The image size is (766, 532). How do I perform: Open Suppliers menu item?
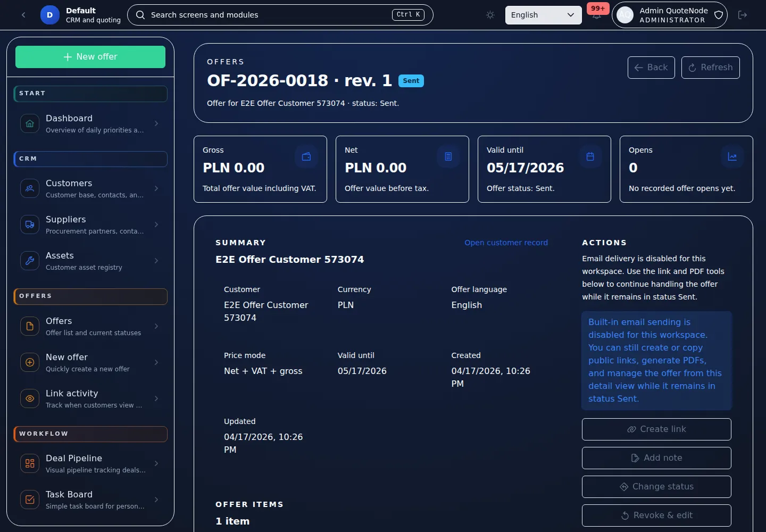(x=90, y=225)
